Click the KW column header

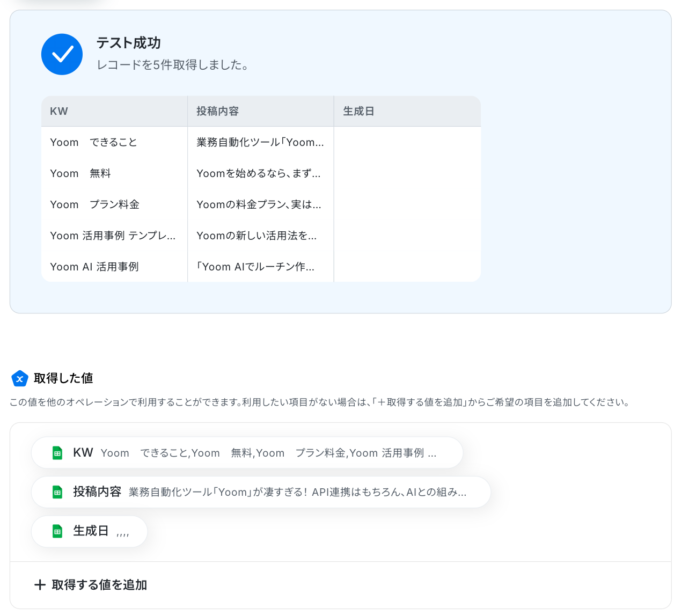pos(114,111)
